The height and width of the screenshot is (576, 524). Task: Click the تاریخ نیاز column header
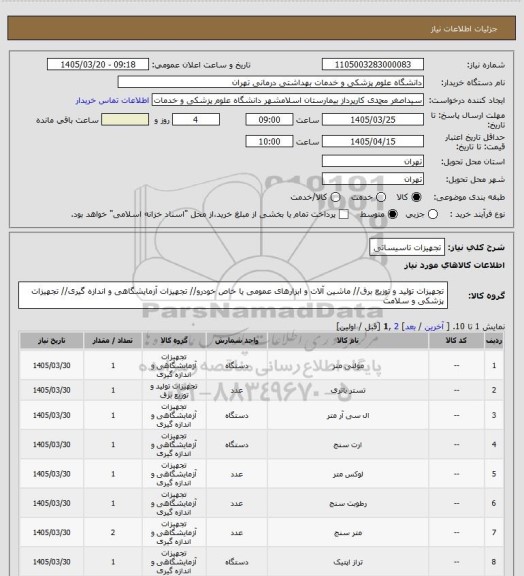51,341
